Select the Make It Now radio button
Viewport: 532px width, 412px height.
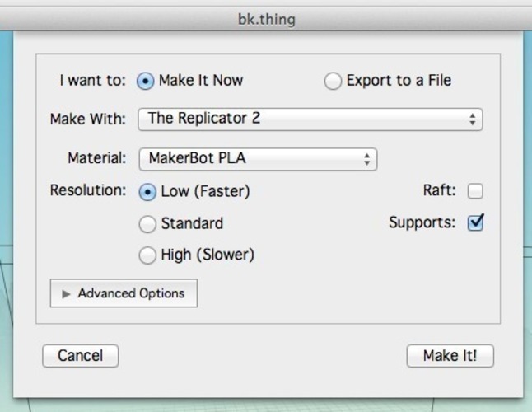(x=145, y=82)
